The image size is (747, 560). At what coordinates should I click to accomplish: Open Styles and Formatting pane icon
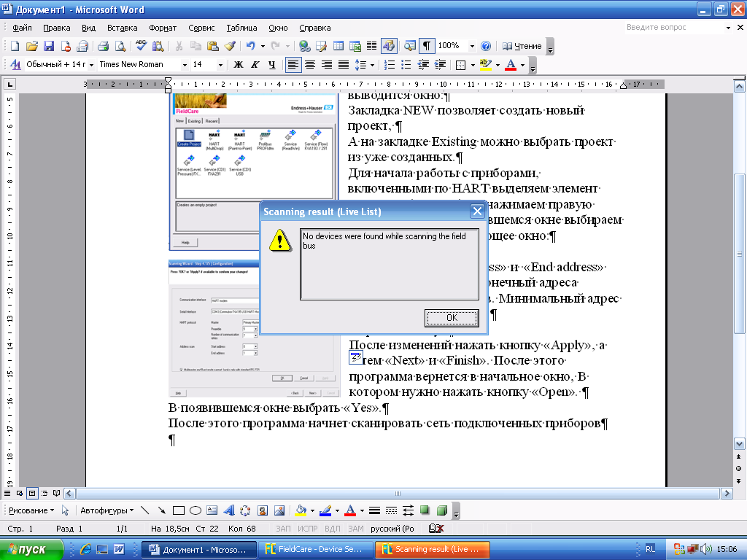click(x=15, y=64)
